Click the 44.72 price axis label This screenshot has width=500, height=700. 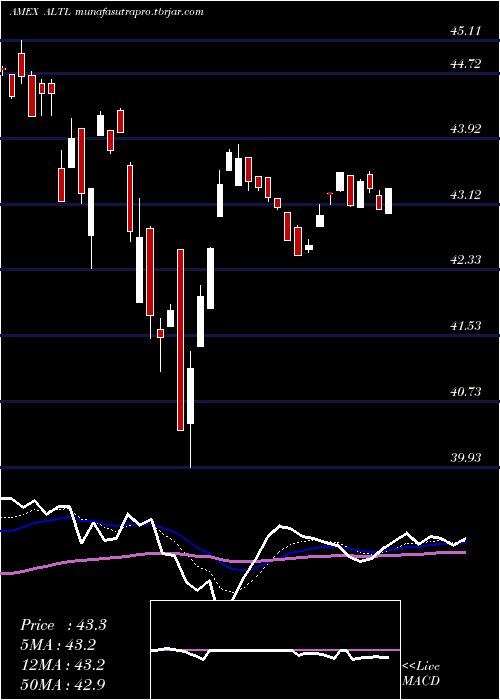click(465, 64)
